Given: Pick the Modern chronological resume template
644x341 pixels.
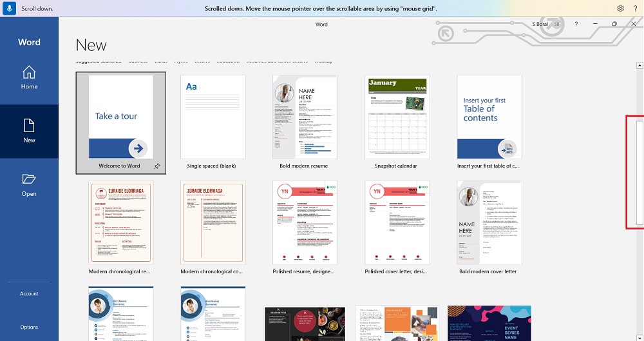Looking at the screenshot, I should [121, 228].
